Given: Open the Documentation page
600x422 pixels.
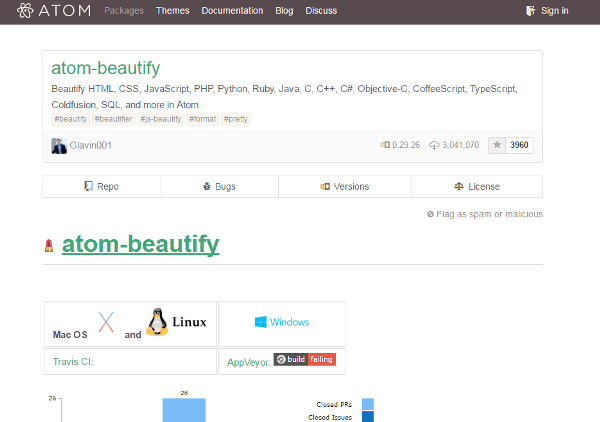Looking at the screenshot, I should point(232,11).
